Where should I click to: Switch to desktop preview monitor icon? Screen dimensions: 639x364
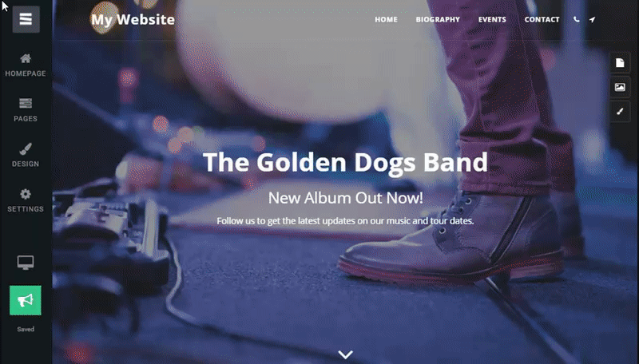pyautogui.click(x=26, y=263)
